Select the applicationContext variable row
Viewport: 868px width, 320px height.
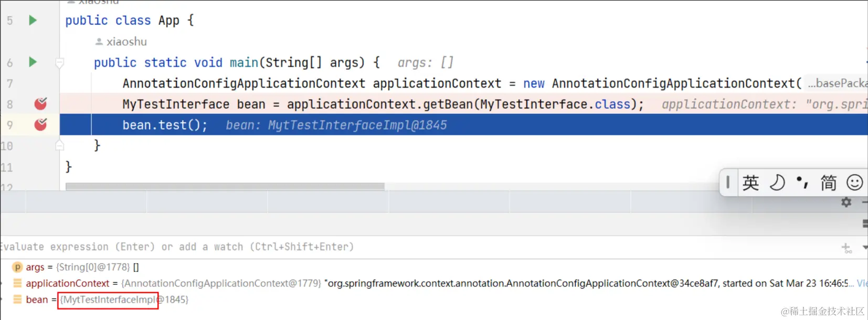67,283
